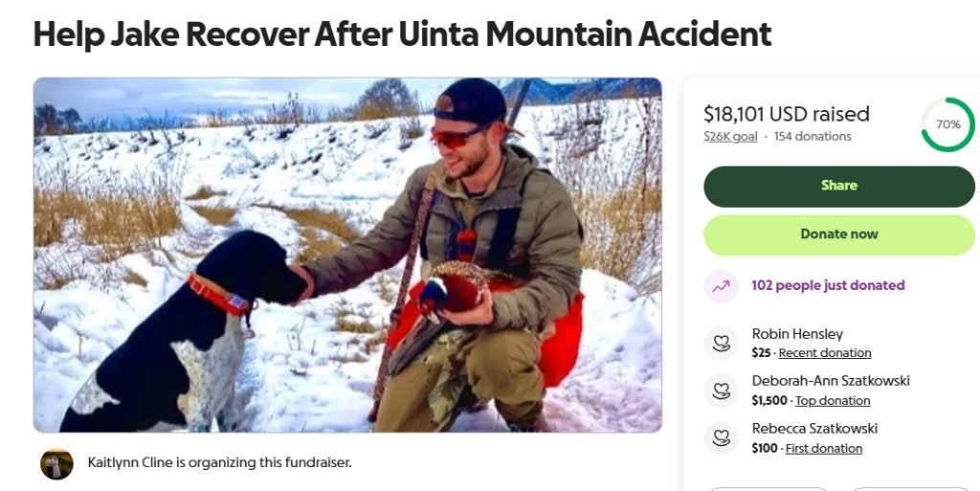Click heart icon beside Deborah-Ann Szatkowski
The height and width of the screenshot is (491, 980).
point(721,391)
